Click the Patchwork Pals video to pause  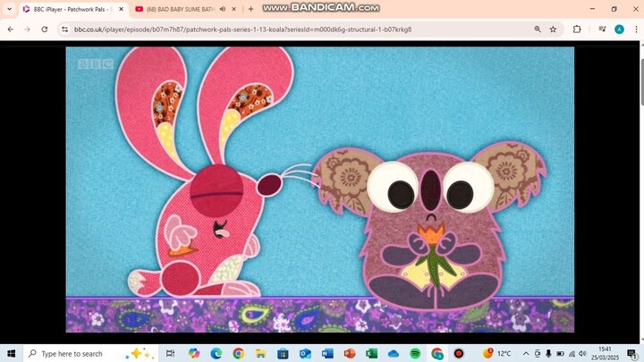319,188
